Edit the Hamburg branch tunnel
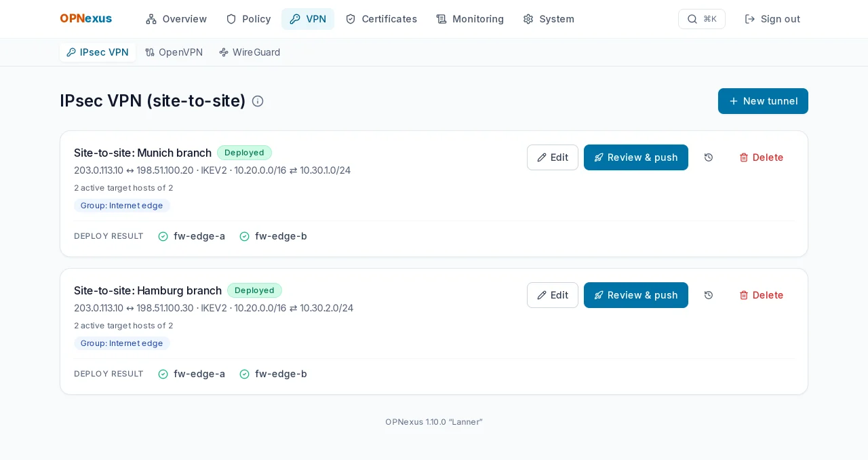The height and width of the screenshot is (460, 868). [x=553, y=295]
